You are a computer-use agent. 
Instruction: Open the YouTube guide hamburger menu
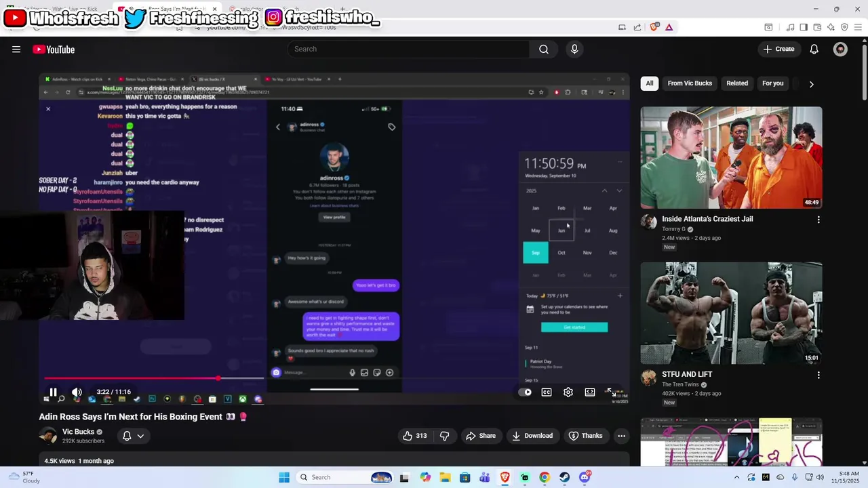pyautogui.click(x=16, y=49)
